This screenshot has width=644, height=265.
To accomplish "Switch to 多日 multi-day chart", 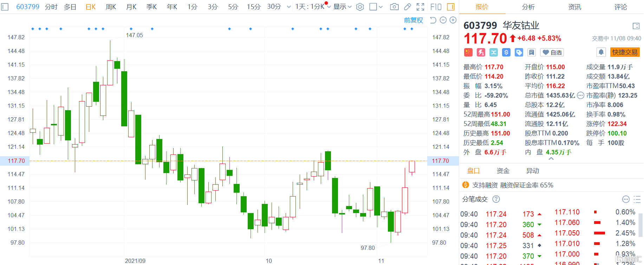I will pos(70,7).
